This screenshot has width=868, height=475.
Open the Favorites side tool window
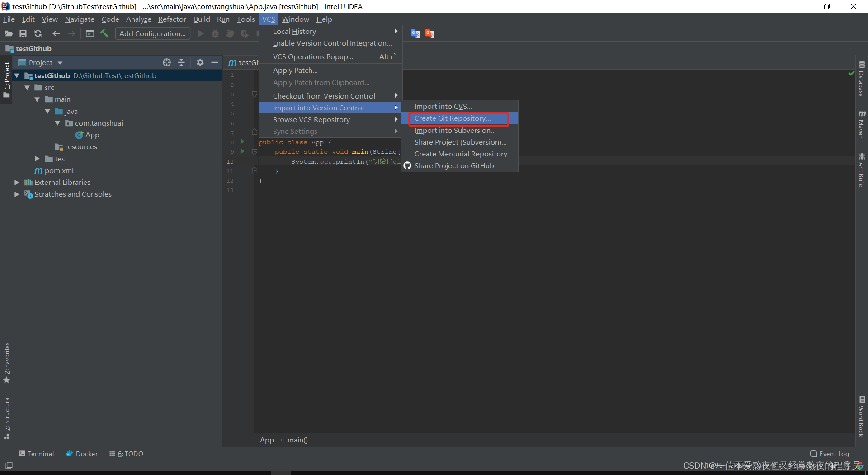[6, 363]
